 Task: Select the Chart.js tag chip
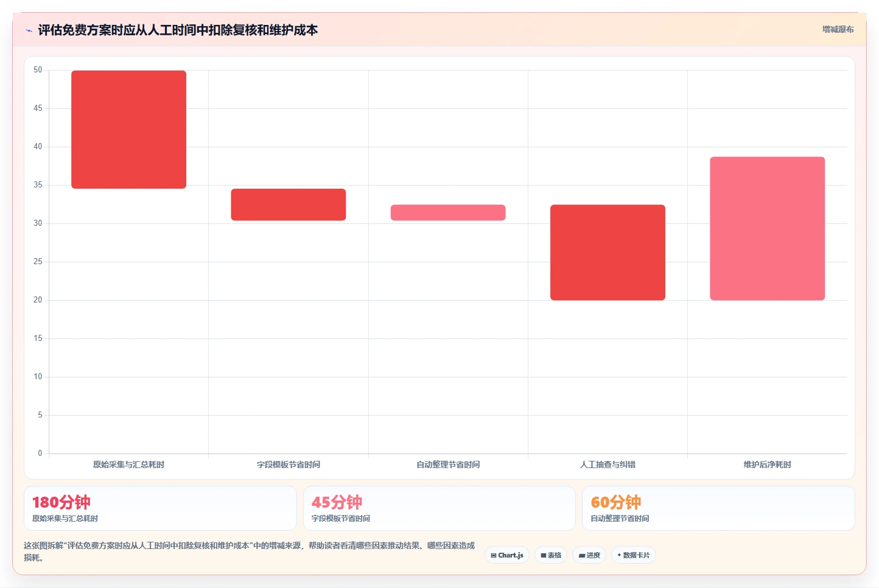(x=507, y=555)
